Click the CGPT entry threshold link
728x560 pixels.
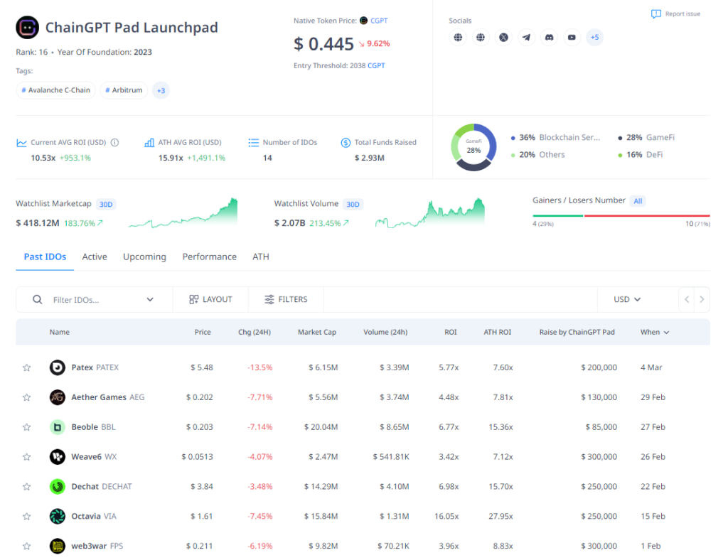(x=376, y=65)
